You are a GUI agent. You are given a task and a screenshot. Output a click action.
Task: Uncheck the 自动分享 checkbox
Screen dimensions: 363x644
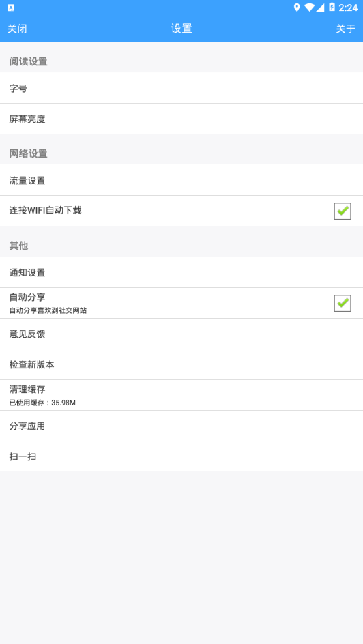(343, 303)
